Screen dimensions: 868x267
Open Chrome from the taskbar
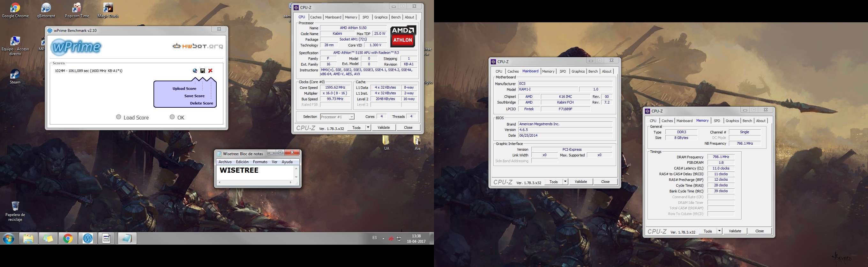point(68,238)
